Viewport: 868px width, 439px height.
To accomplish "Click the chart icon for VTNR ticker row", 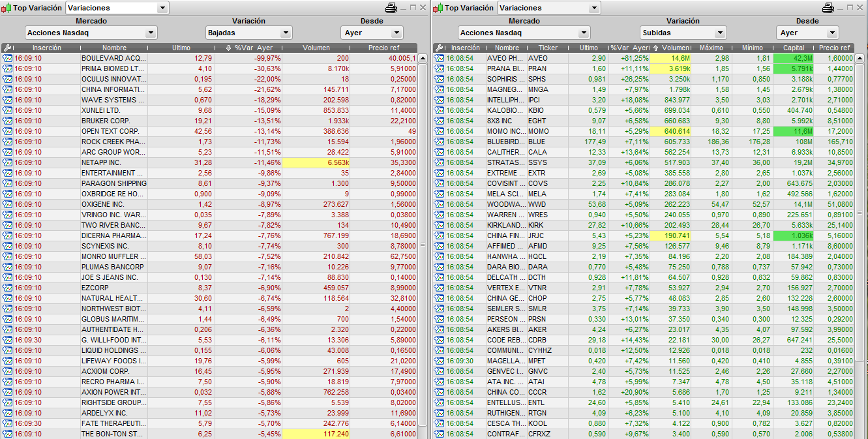I will pos(439,288).
